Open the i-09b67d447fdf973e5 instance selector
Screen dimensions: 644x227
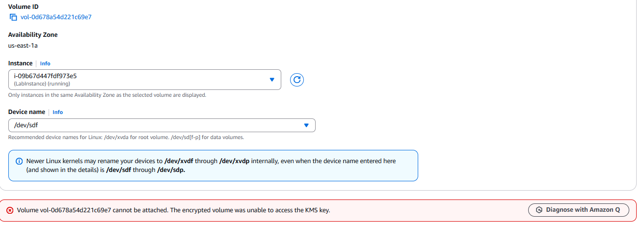145,80
